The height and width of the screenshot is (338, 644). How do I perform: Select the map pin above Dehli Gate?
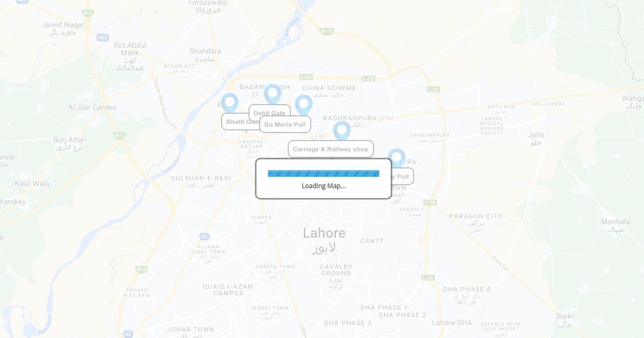273,94
